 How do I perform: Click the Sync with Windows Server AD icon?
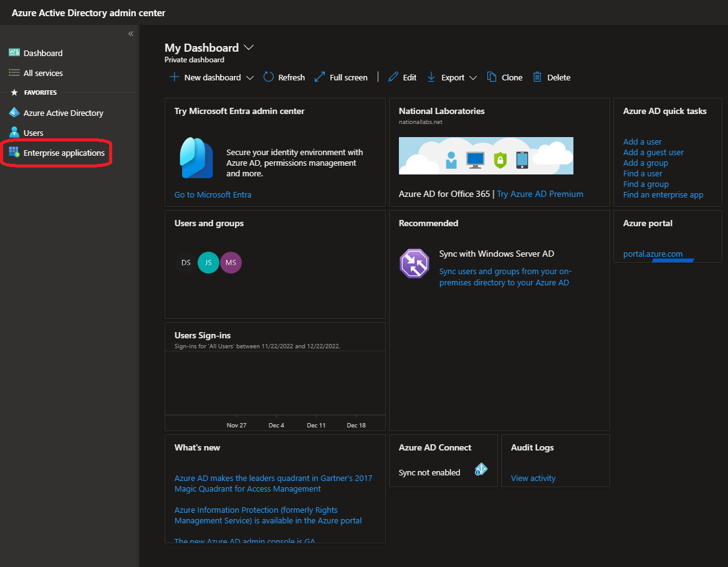coord(414,264)
